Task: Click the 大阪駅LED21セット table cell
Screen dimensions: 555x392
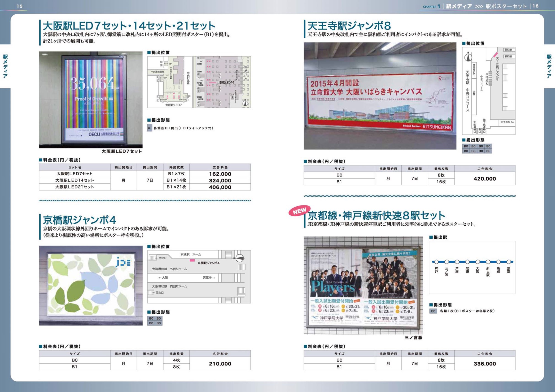Action: click(x=75, y=187)
